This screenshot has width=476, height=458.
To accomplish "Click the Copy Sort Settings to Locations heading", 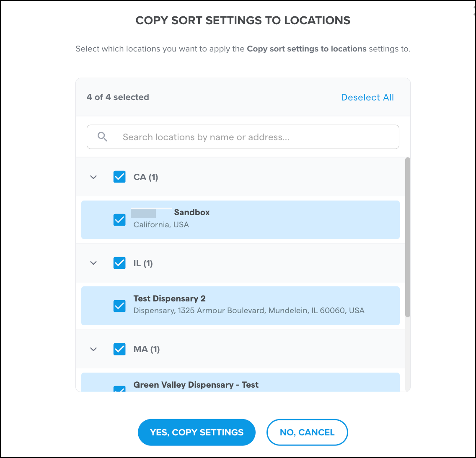I will click(x=243, y=21).
